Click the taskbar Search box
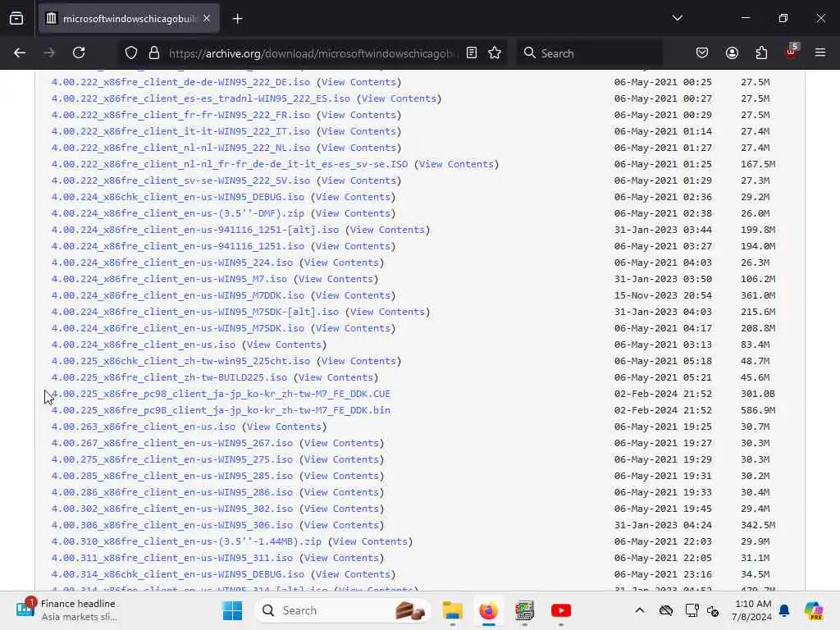This screenshot has height=630, width=840. [x=343, y=610]
